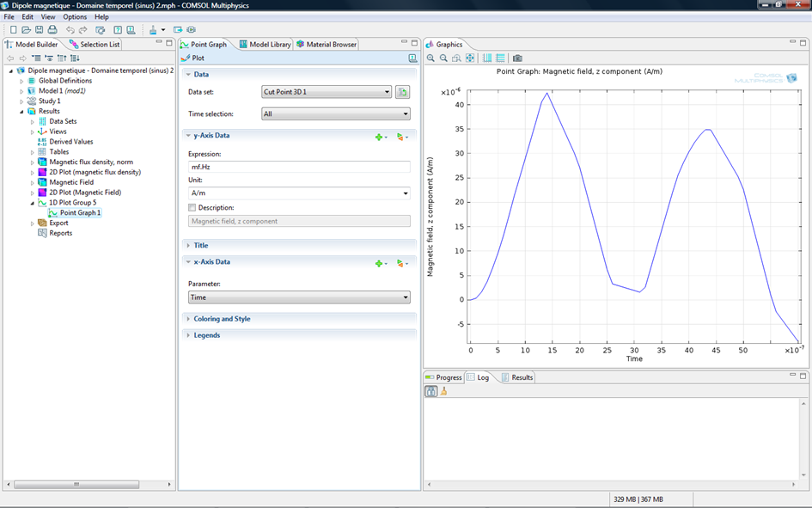Switch to the Material Browser tab
The width and height of the screenshot is (812, 508).
(x=327, y=45)
